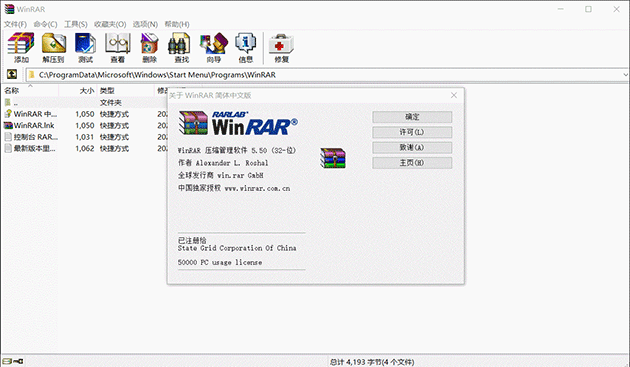Go up one folder with arrow icon
Viewport: 630px width, 367px height.
(x=12, y=74)
